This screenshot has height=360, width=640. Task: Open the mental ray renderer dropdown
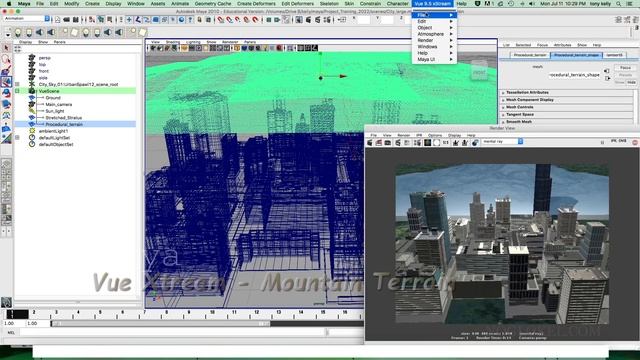pos(502,142)
